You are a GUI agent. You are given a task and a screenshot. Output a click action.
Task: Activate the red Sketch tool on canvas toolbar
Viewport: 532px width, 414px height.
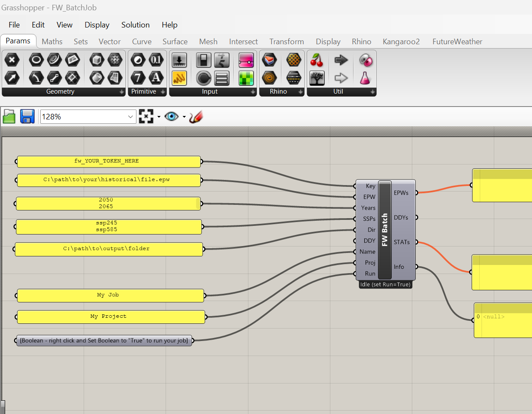pos(196,116)
